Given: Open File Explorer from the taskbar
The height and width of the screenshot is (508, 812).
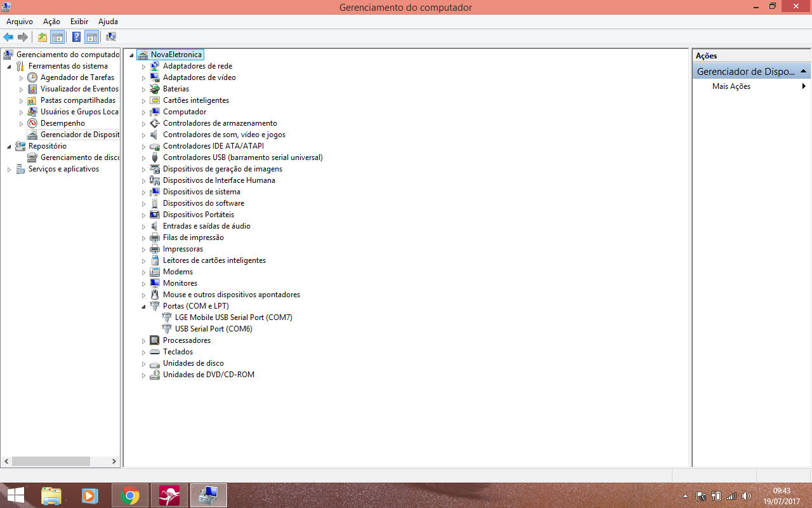Looking at the screenshot, I should [x=51, y=495].
